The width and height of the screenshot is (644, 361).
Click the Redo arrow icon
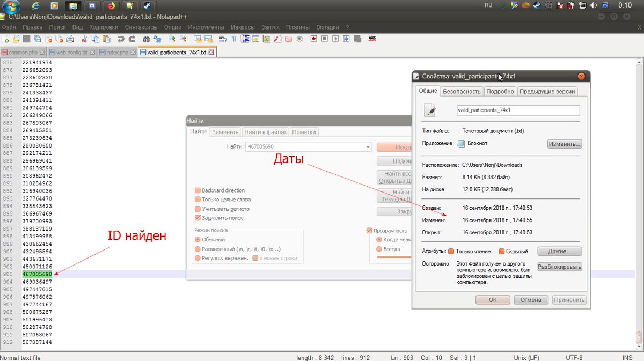click(132, 39)
